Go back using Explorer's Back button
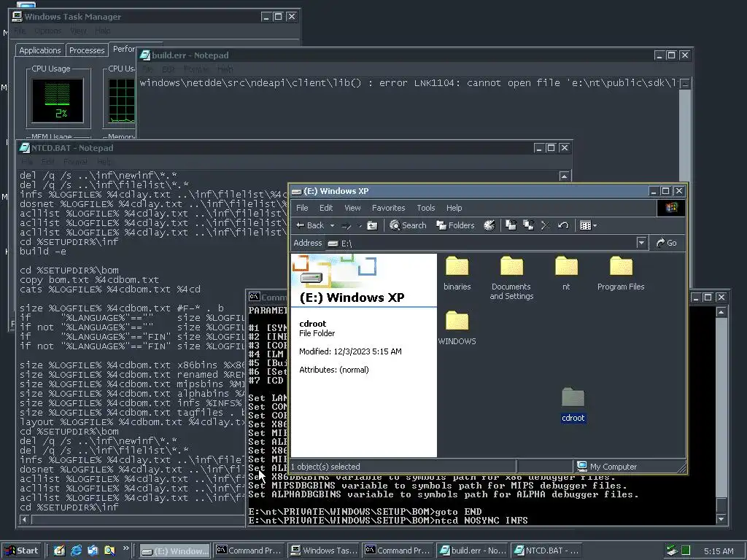The height and width of the screenshot is (560, 747). point(310,225)
